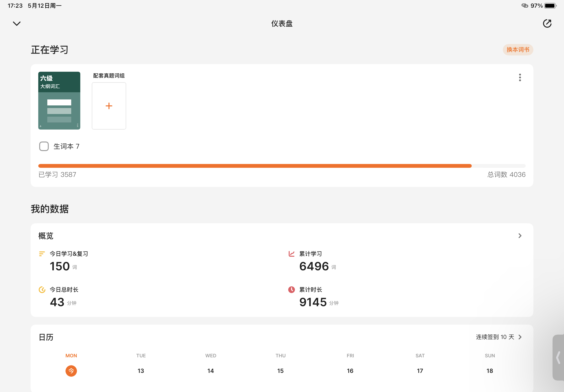The width and height of the screenshot is (564, 392).
Task: Select Tuesday 13 in the calendar
Action: (x=141, y=371)
